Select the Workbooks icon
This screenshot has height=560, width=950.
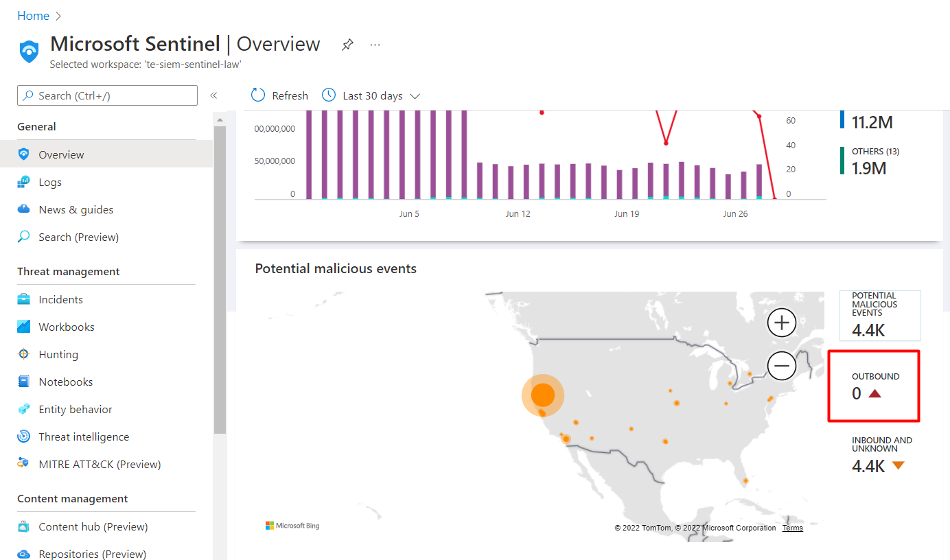[x=66, y=327]
